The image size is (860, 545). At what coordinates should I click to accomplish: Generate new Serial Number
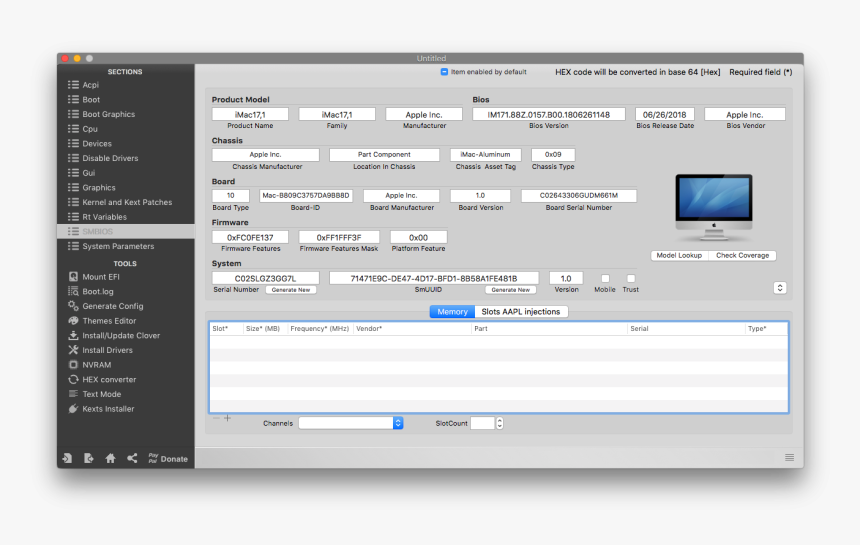coord(291,289)
